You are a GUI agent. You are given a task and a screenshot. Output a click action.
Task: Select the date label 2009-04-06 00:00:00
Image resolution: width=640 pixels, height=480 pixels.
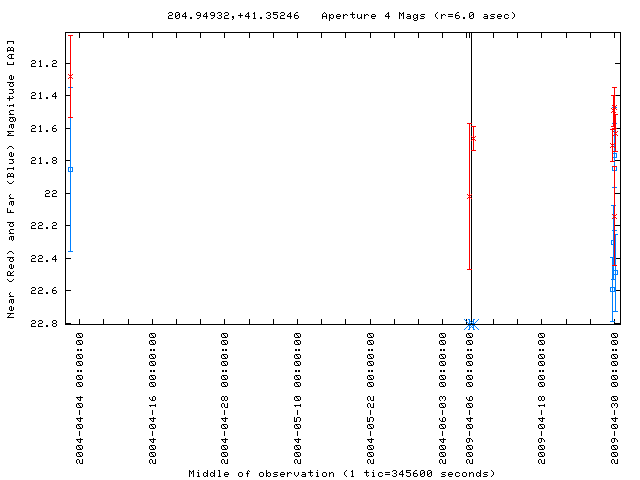470,398
